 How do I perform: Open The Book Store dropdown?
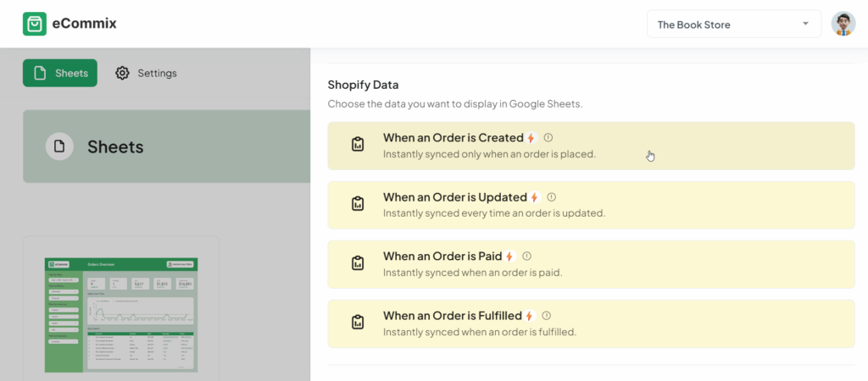734,25
